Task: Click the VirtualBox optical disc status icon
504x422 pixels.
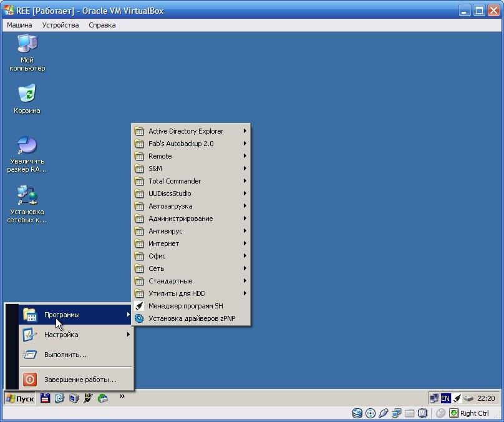Action: 371,413
